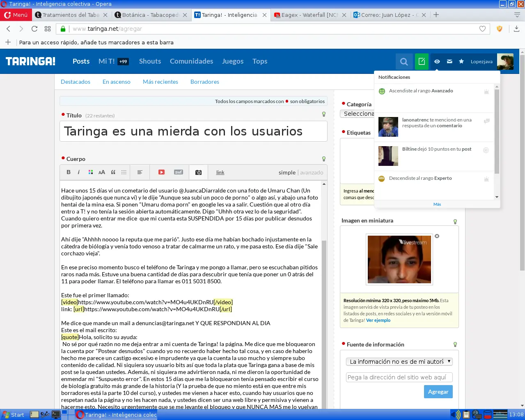Remove the thumbnail image
This screenshot has height=420, width=525.
click(x=437, y=236)
